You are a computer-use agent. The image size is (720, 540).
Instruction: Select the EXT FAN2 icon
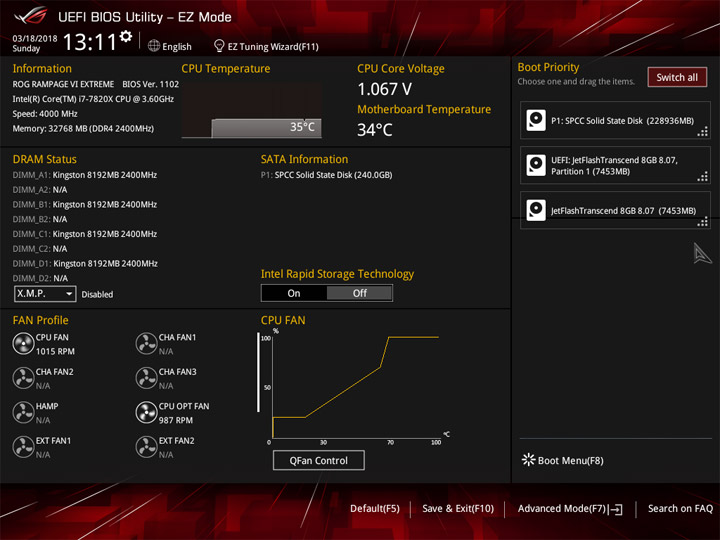tap(146, 447)
